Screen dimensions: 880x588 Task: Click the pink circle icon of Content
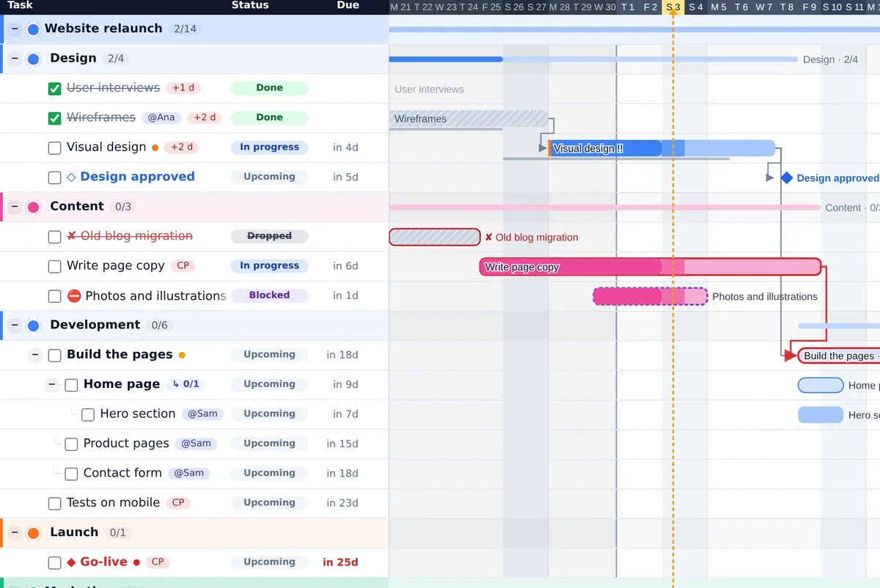33,207
